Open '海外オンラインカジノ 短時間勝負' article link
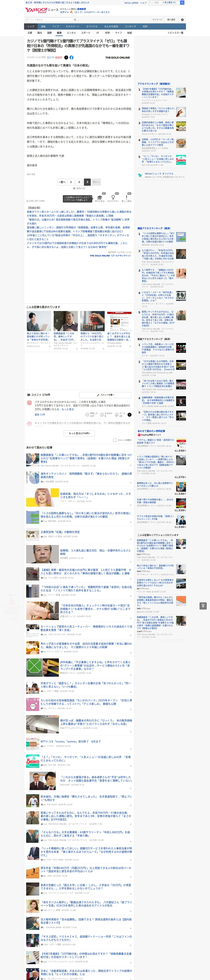The height and width of the screenshot is (980, 210). coord(86,475)
